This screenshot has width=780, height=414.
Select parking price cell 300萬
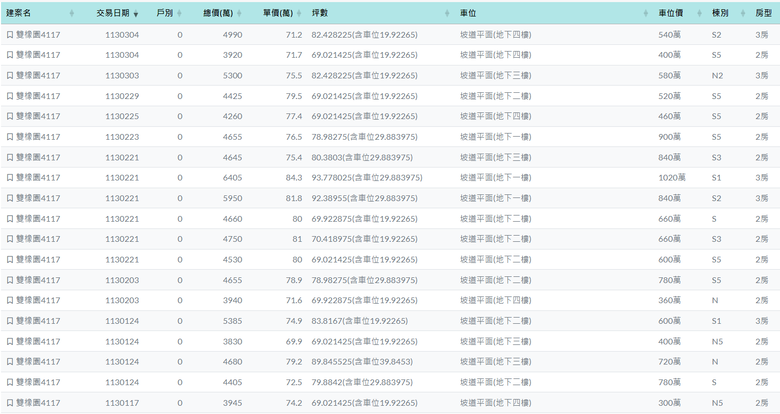(670, 403)
